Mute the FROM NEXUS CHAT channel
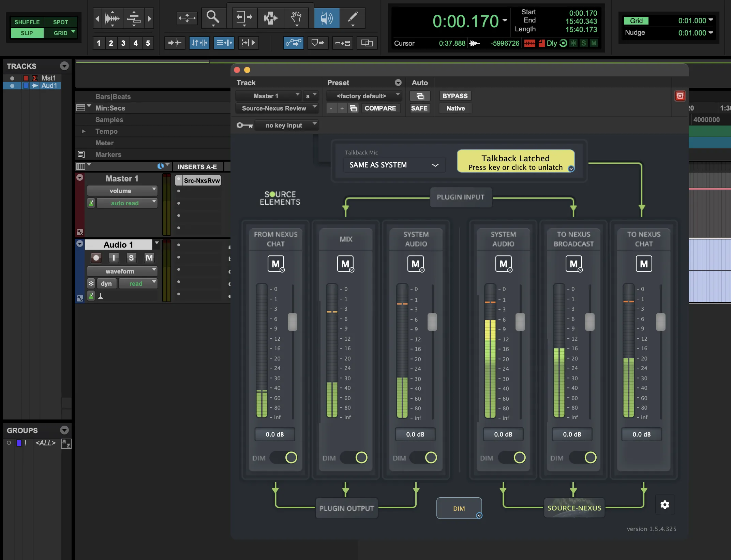731x560 pixels. click(275, 264)
